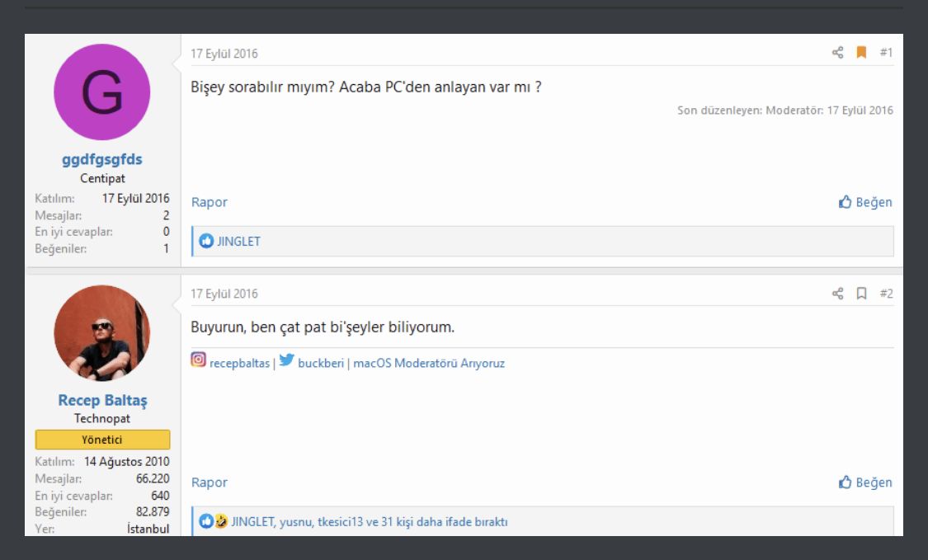
Task: Open the Twitter bird icon in the signature
Action: point(286,360)
